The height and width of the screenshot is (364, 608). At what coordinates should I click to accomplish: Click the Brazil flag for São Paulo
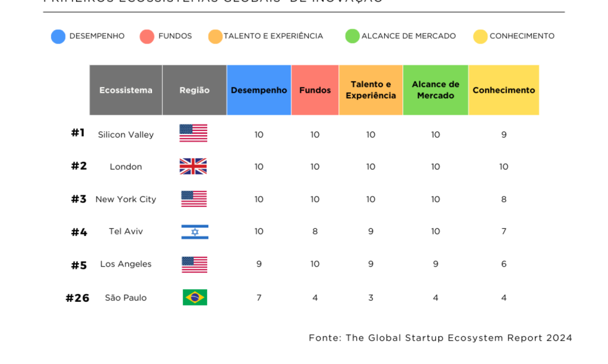point(195,297)
